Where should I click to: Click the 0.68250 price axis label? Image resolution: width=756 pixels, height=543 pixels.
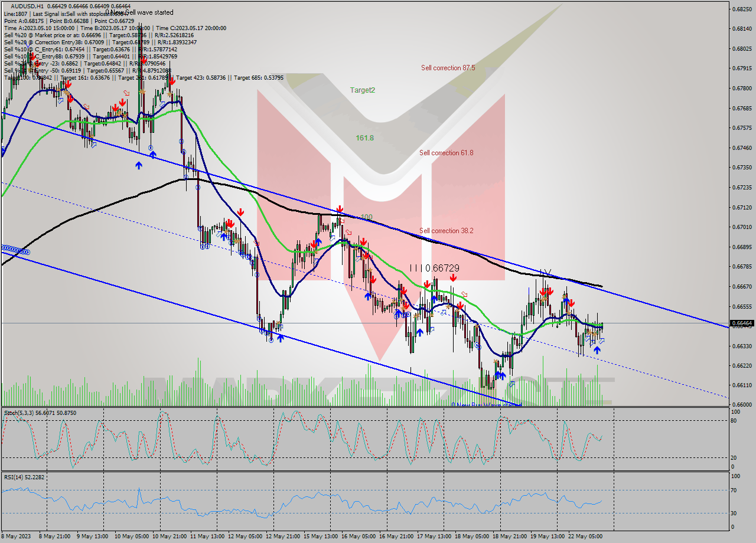[742, 9]
